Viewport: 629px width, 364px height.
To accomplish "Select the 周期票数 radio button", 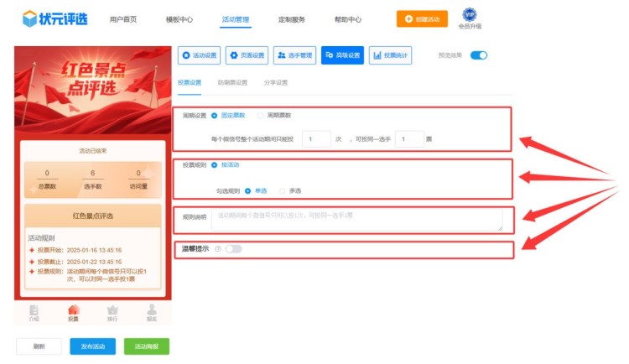I will pos(261,115).
